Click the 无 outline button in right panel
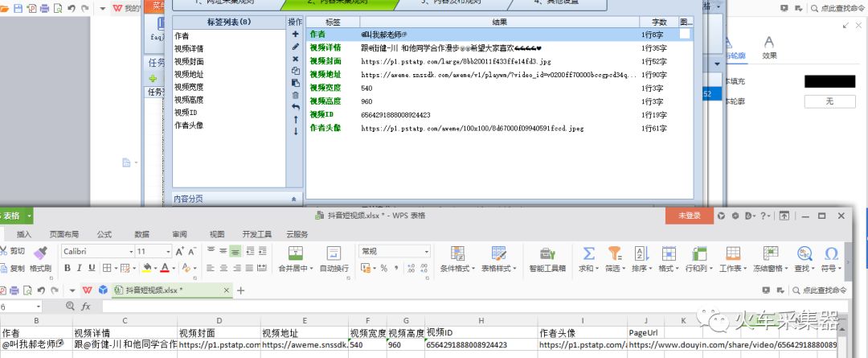This screenshot has width=868, height=358. (x=829, y=101)
